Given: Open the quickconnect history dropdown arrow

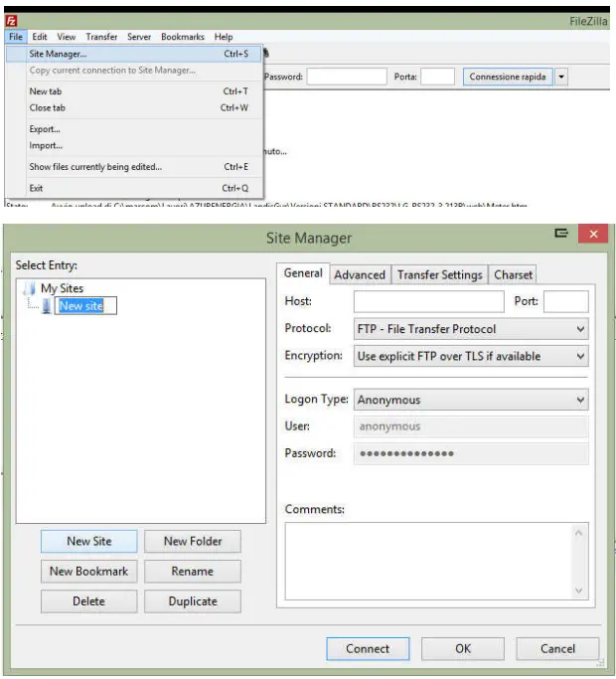Looking at the screenshot, I should click(561, 77).
